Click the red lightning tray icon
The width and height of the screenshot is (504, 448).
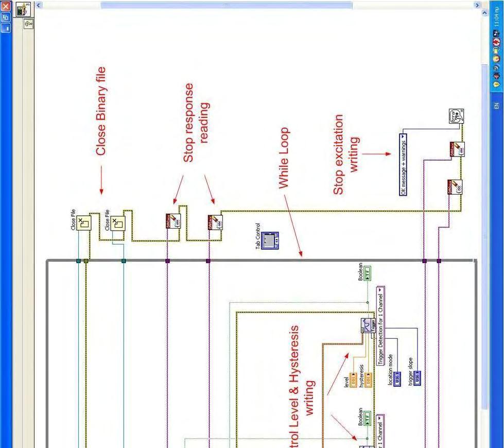coord(497,42)
